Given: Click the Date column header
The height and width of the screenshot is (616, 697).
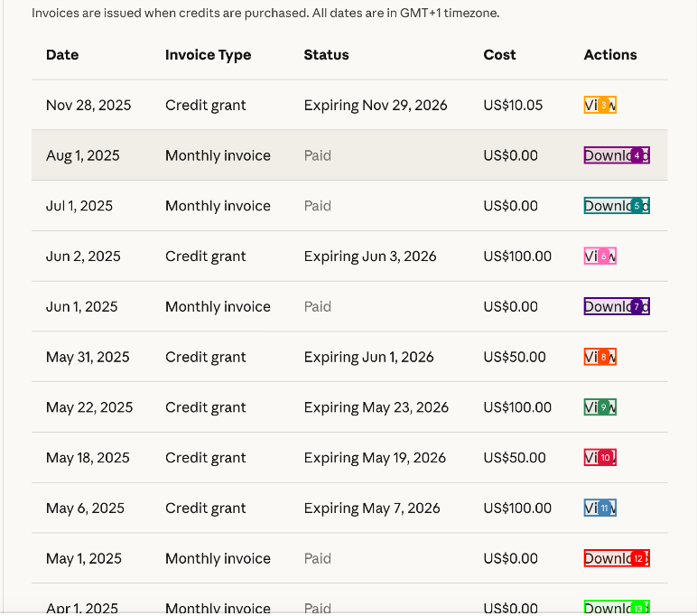Looking at the screenshot, I should pos(62,55).
